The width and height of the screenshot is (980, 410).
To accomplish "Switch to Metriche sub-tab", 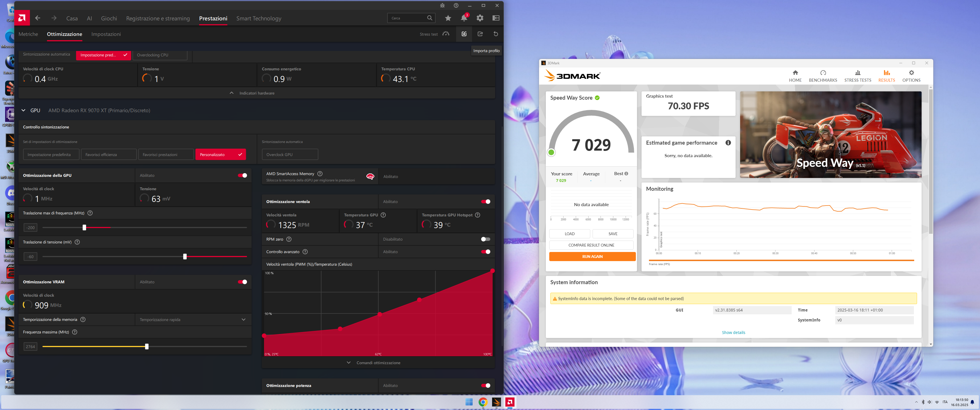I will (28, 34).
